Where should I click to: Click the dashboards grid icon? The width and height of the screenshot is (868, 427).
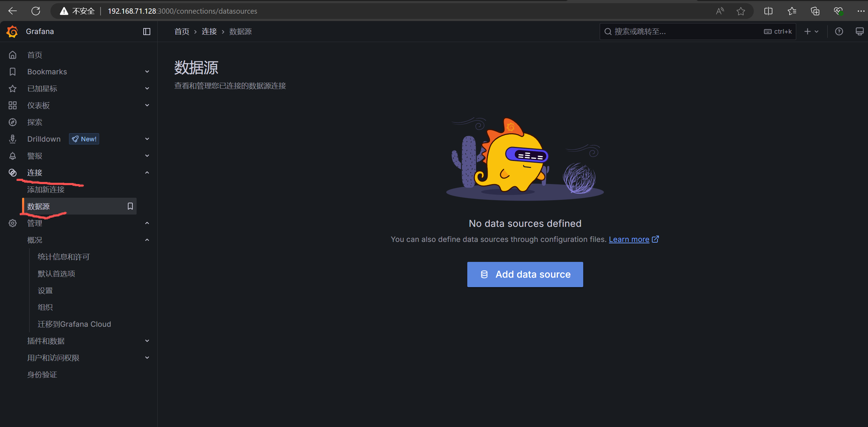pos(13,106)
